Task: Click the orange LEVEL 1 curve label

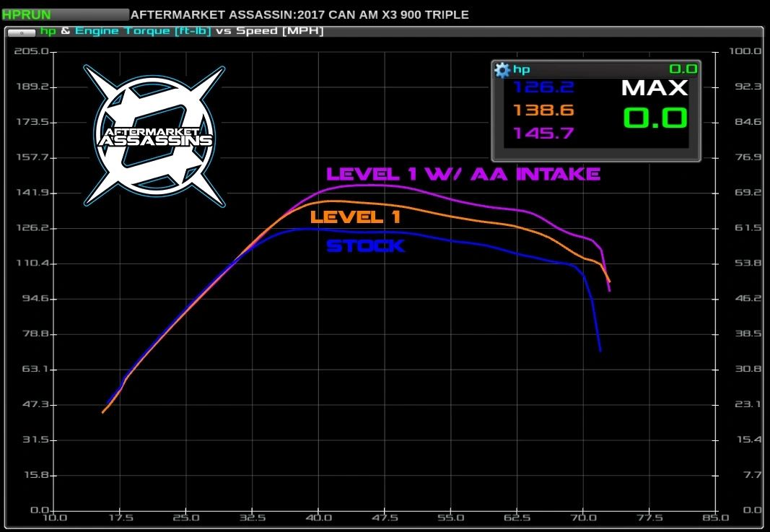Action: pos(355,217)
